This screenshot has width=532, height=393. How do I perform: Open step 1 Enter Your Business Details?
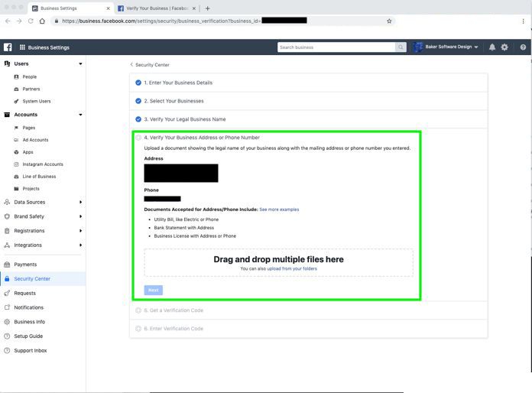(x=308, y=83)
